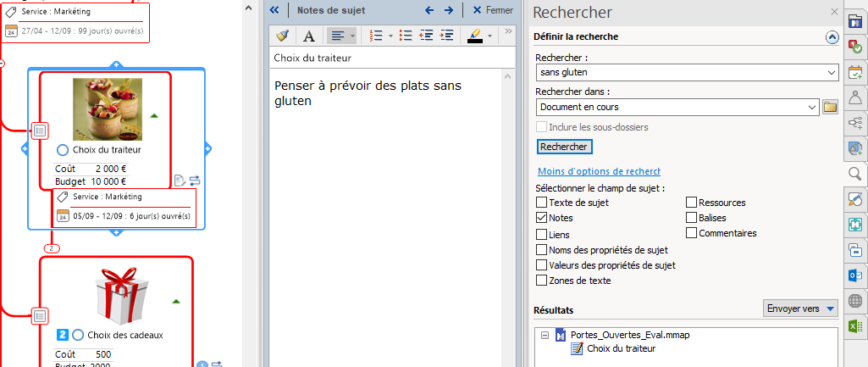868x367 pixels.
Task: Collapse the Définir la recherche section
Action: [x=831, y=37]
